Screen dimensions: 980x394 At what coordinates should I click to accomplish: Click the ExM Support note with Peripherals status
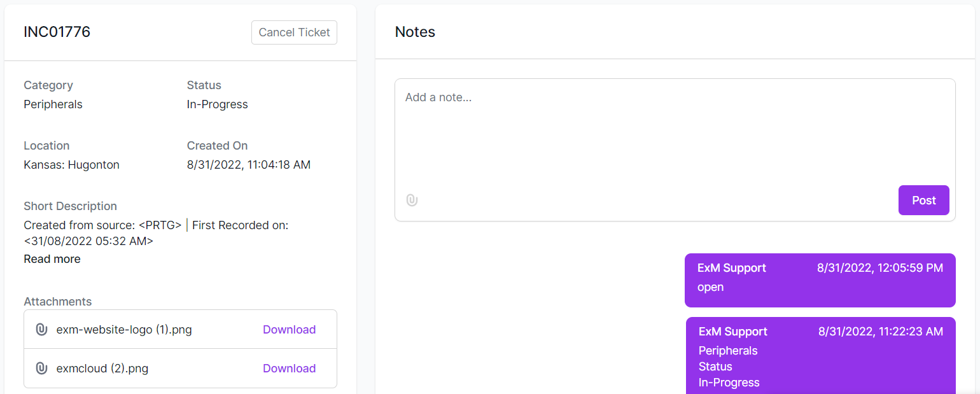click(821, 356)
